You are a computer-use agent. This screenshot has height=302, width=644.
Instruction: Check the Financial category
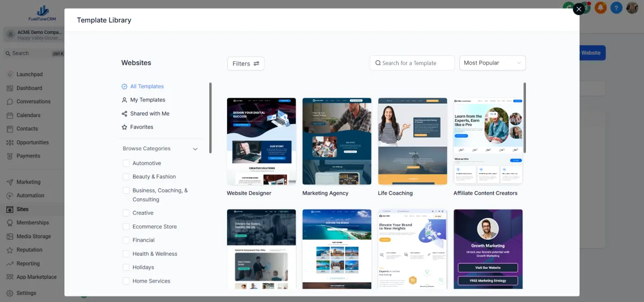[126, 240]
